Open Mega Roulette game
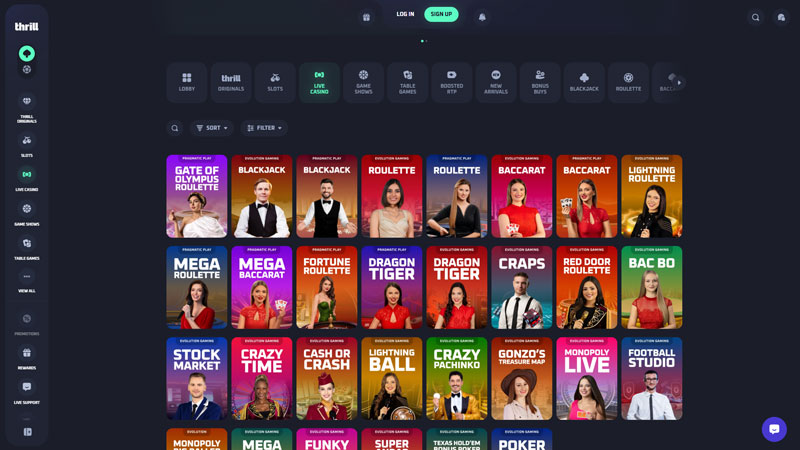 [x=196, y=288]
